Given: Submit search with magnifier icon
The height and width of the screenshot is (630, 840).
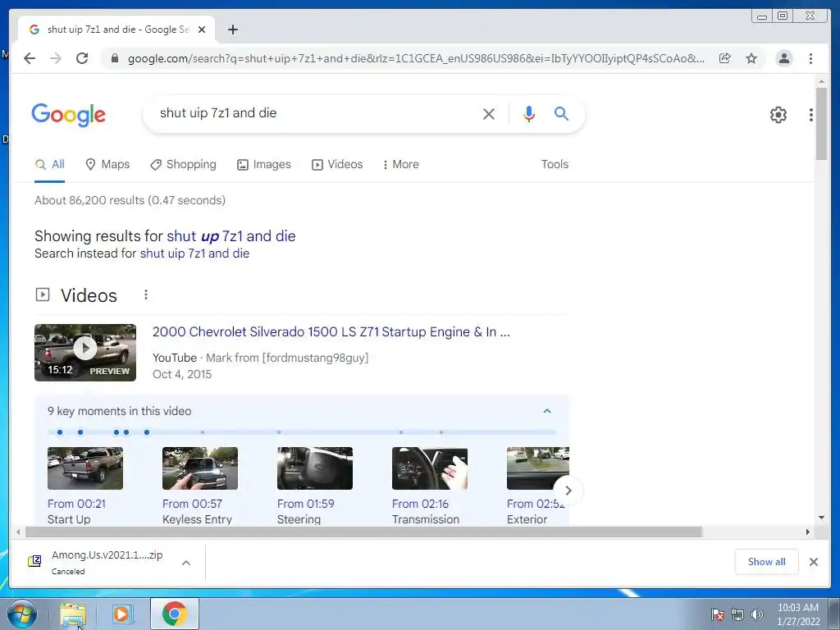Looking at the screenshot, I should (561, 113).
